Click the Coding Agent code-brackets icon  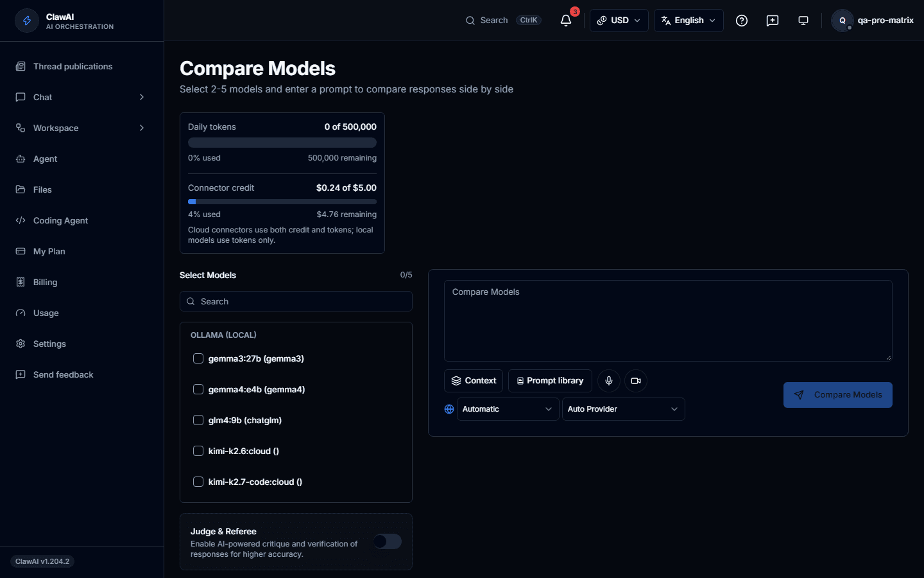21,220
